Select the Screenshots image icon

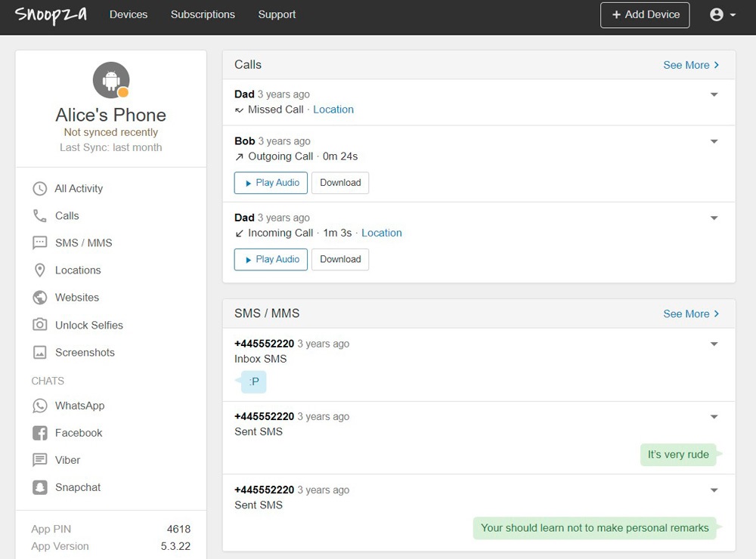coord(40,353)
